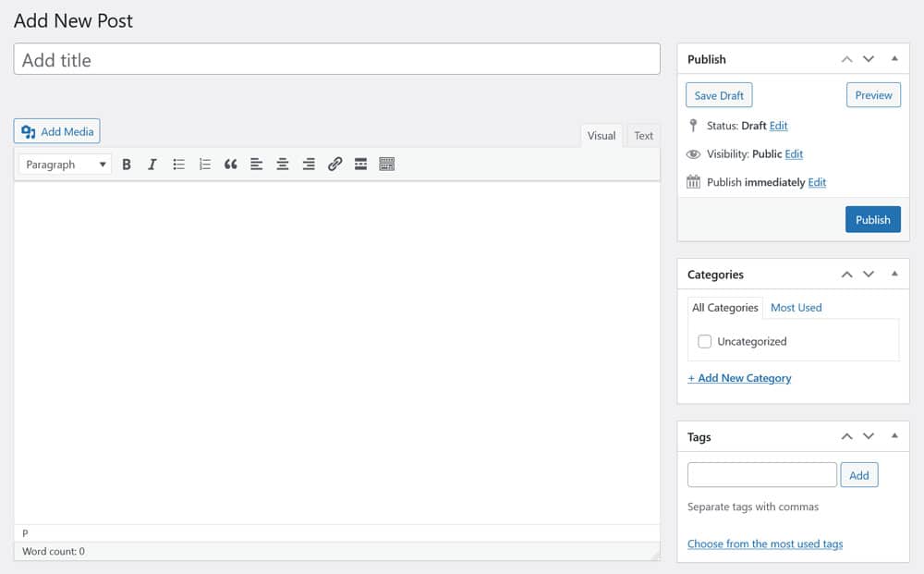The image size is (924, 574).
Task: Insert a numbered list
Action: [x=205, y=165]
